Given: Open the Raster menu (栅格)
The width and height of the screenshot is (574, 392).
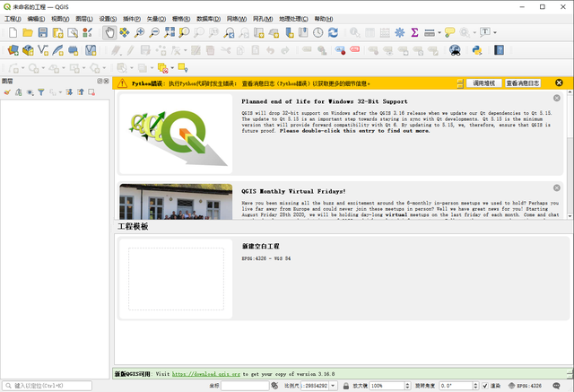Looking at the screenshot, I should [x=181, y=19].
